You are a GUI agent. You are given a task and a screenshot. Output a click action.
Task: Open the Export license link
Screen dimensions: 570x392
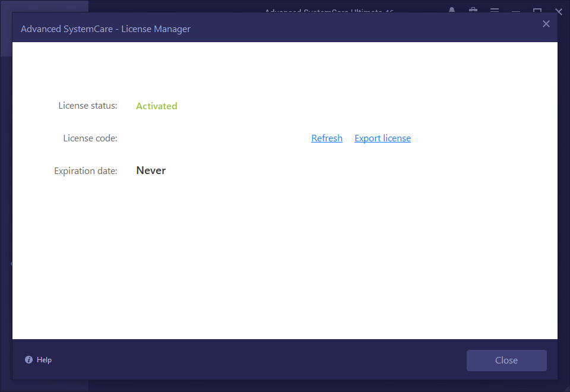(382, 138)
